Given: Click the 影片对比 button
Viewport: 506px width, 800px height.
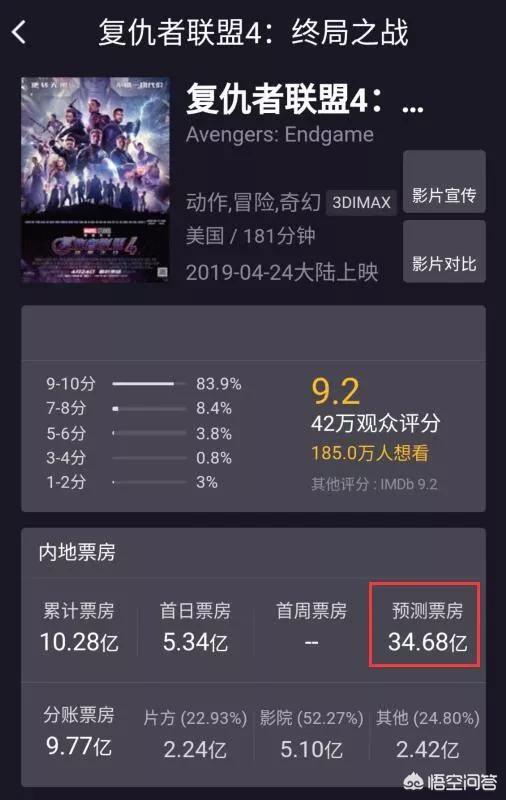Looking at the screenshot, I should click(444, 252).
